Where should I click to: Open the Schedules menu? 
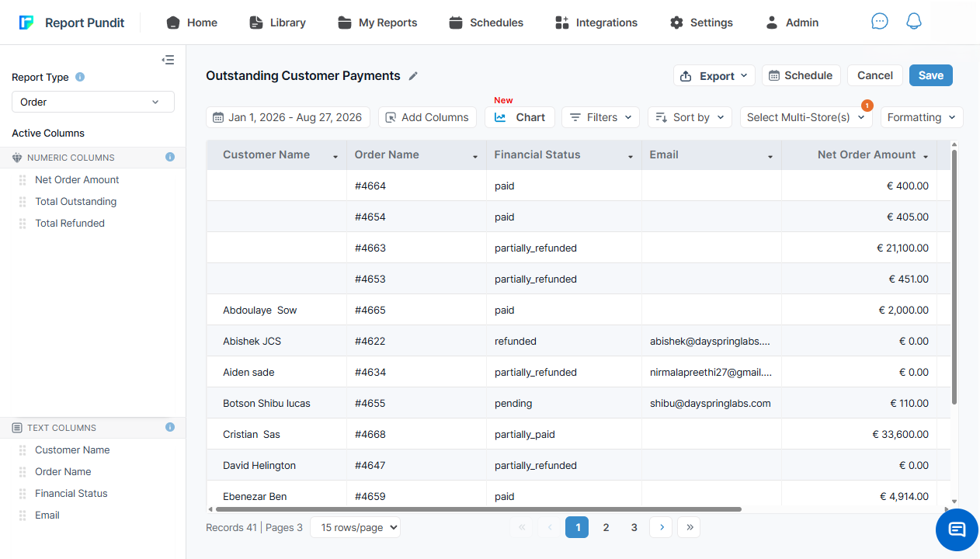486,23
